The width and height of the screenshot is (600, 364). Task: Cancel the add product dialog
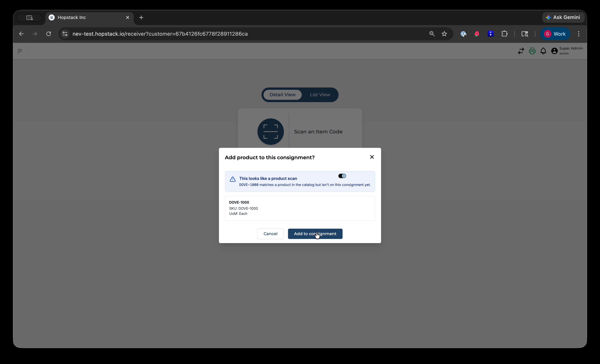(x=270, y=234)
